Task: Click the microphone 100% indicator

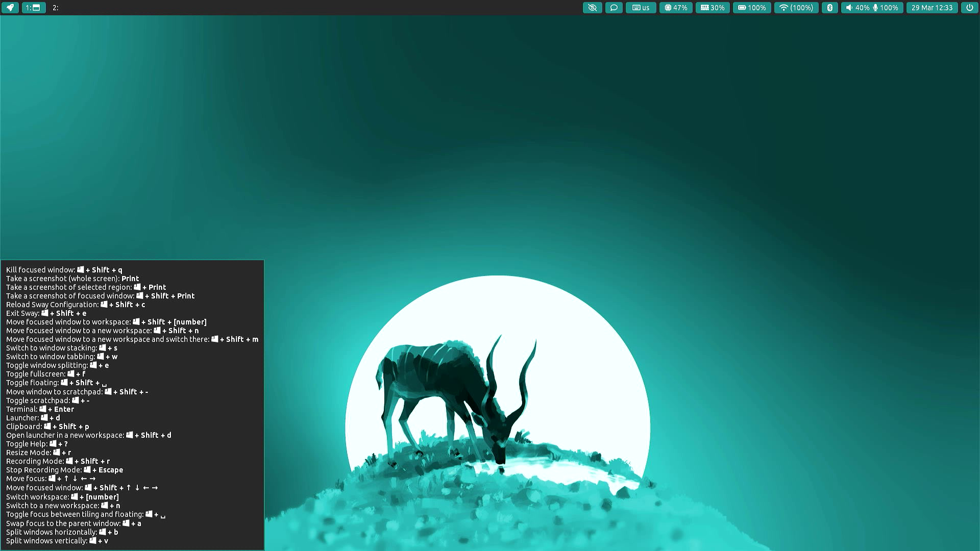Action: (x=886, y=8)
